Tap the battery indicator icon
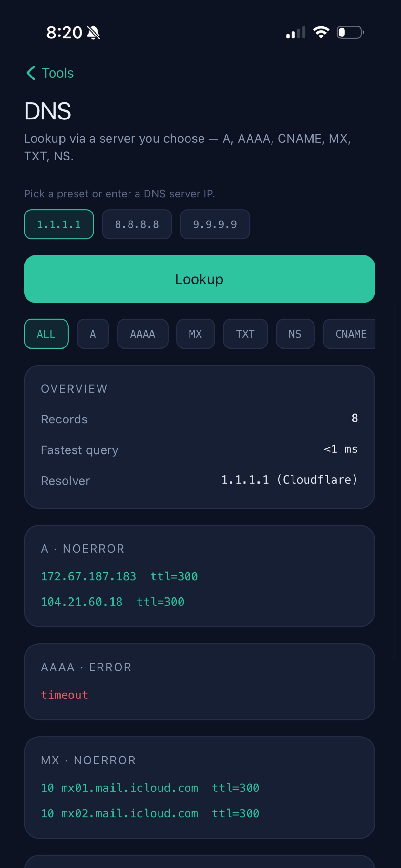Viewport: 401px width, 868px height. pos(350,32)
